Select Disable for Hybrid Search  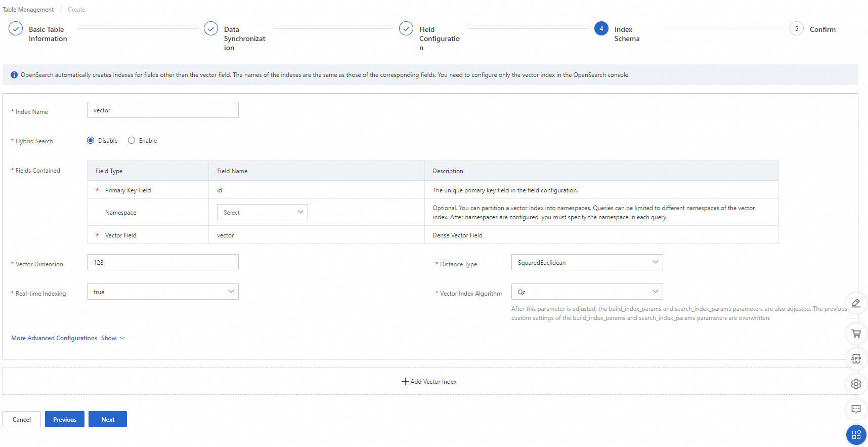[x=91, y=141]
